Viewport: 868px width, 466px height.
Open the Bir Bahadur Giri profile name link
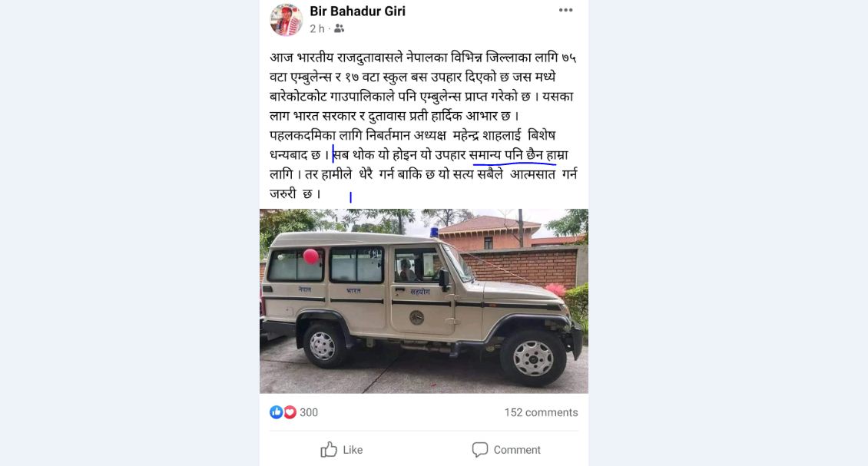tap(358, 11)
